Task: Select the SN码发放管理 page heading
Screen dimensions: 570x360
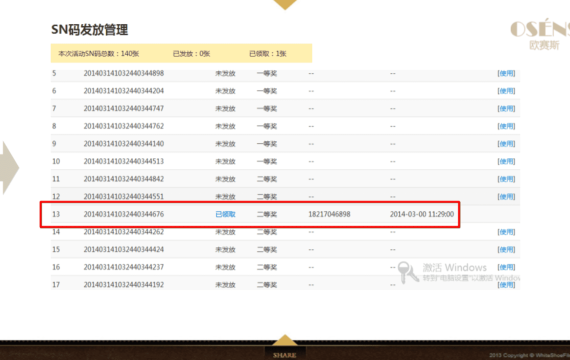Action: click(89, 30)
